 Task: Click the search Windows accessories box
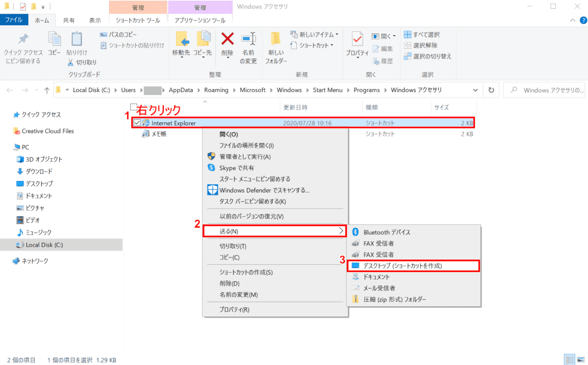(x=545, y=90)
